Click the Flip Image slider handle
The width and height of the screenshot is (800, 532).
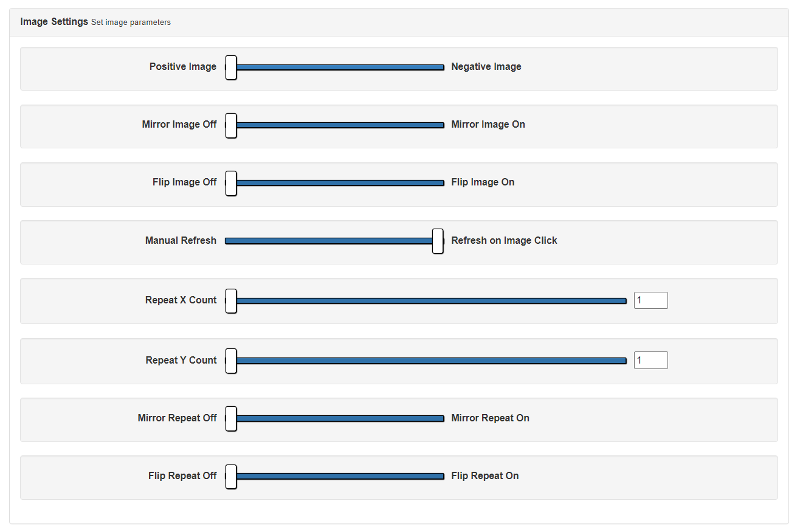tap(231, 183)
